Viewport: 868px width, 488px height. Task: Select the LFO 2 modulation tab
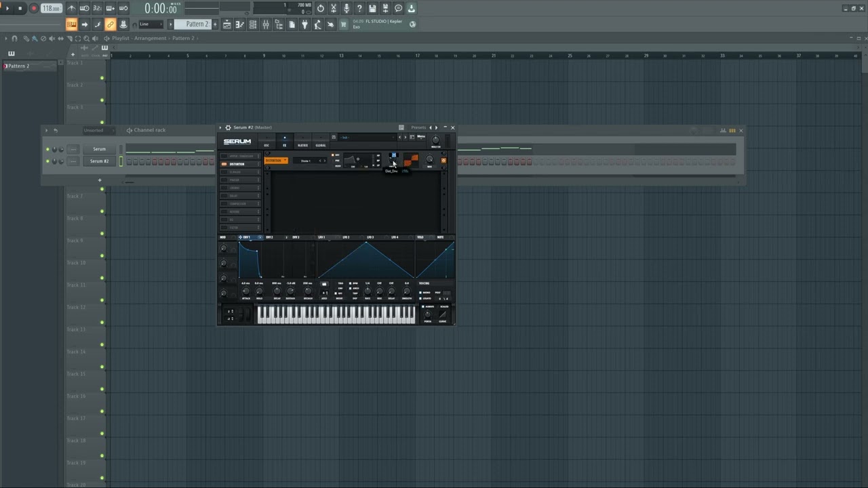tap(346, 237)
